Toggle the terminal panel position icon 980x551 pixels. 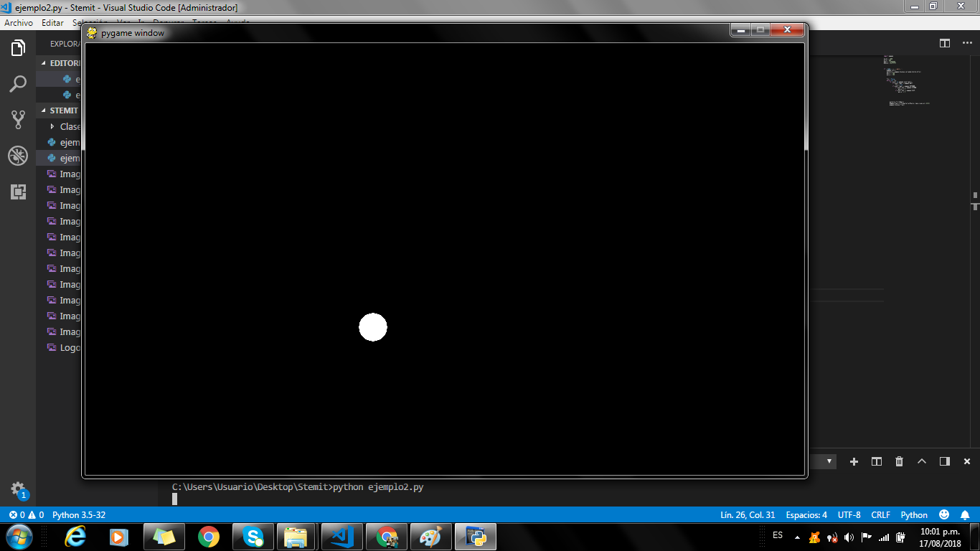944,461
